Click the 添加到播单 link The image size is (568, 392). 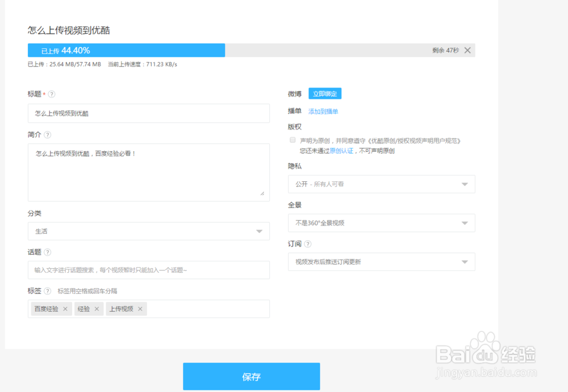(x=323, y=111)
